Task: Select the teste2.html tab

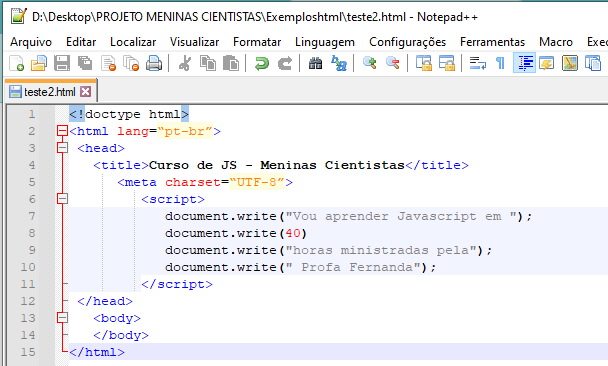Action: (50, 92)
